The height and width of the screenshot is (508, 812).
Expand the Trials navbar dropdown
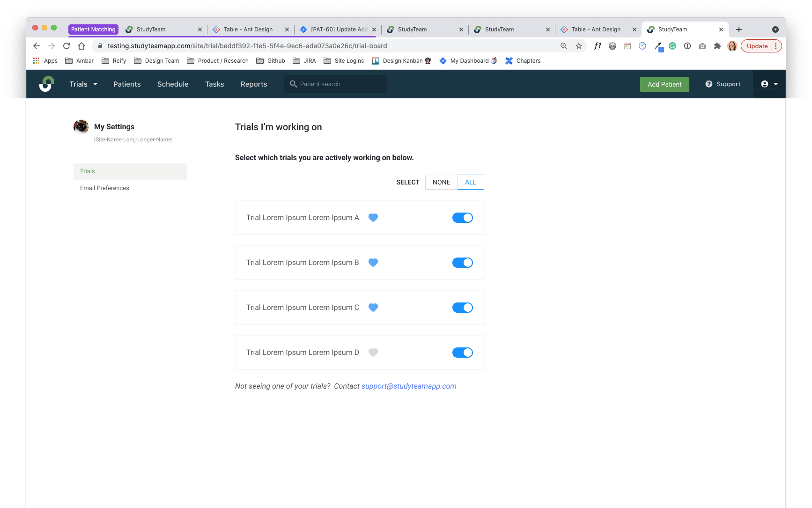[x=84, y=84]
